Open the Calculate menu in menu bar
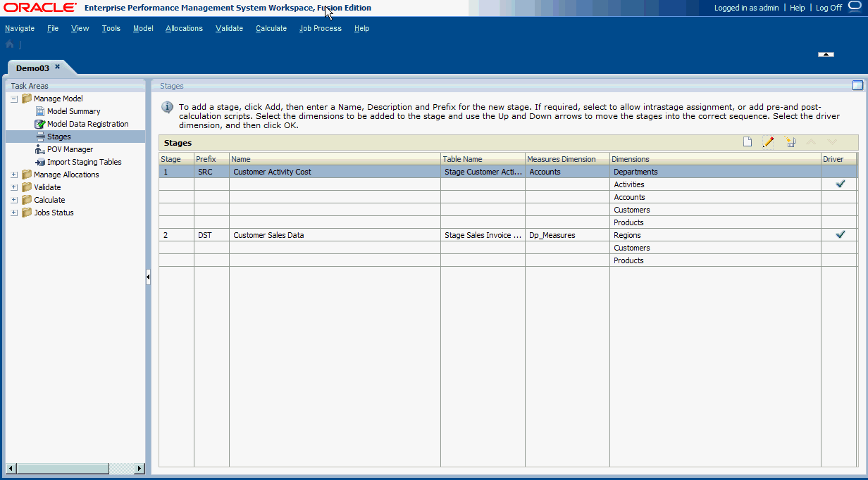 pos(271,28)
